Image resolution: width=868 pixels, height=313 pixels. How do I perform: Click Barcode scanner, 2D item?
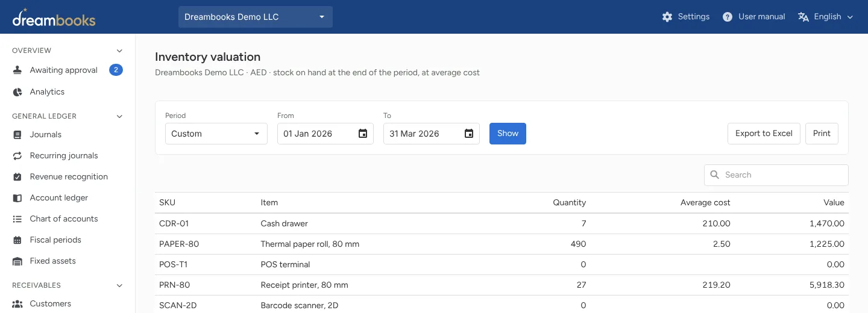click(299, 306)
